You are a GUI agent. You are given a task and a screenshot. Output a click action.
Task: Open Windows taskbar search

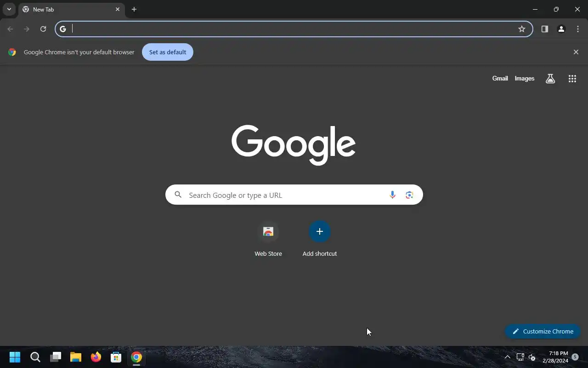[35, 357]
